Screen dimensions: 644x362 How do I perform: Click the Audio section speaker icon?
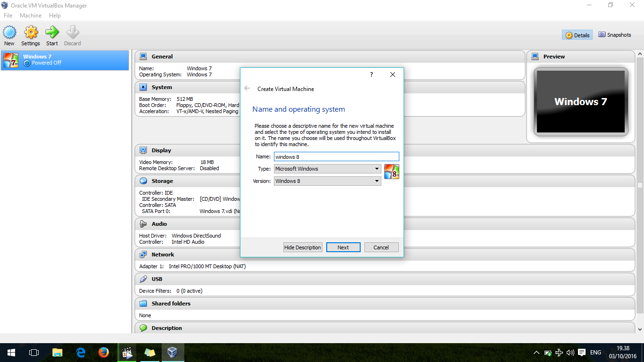tap(143, 224)
